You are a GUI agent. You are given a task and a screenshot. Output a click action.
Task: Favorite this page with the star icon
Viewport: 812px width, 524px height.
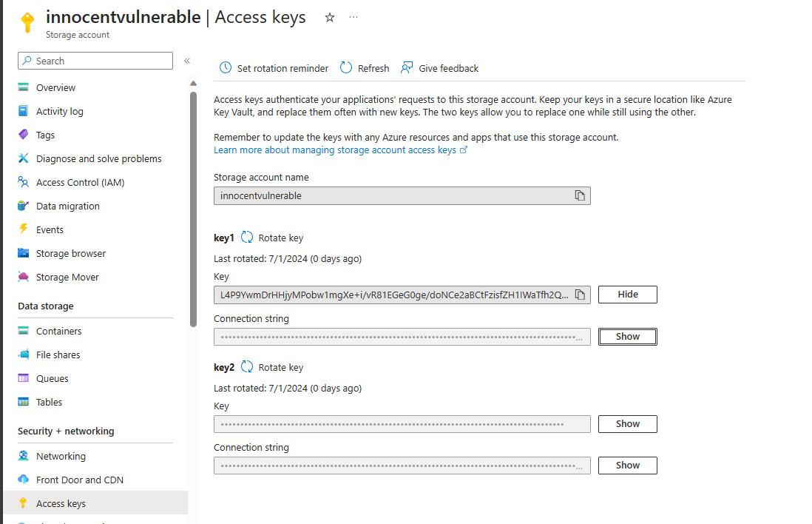(330, 18)
